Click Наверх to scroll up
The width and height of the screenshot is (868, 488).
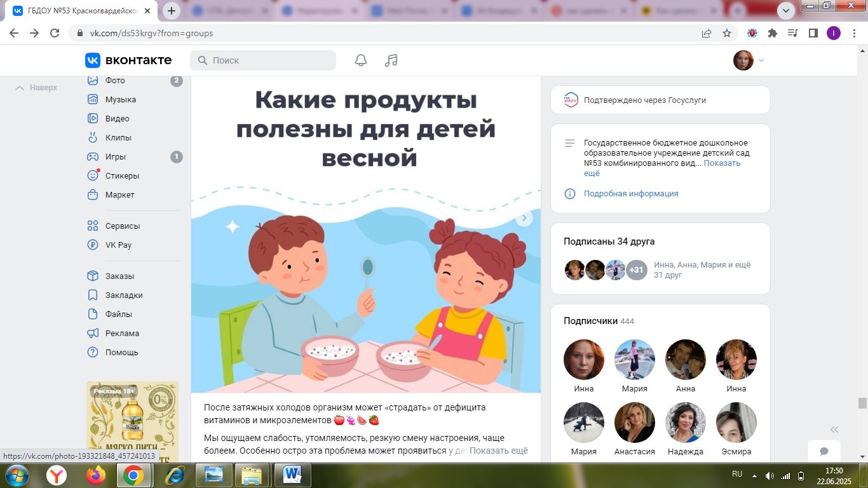(x=37, y=88)
